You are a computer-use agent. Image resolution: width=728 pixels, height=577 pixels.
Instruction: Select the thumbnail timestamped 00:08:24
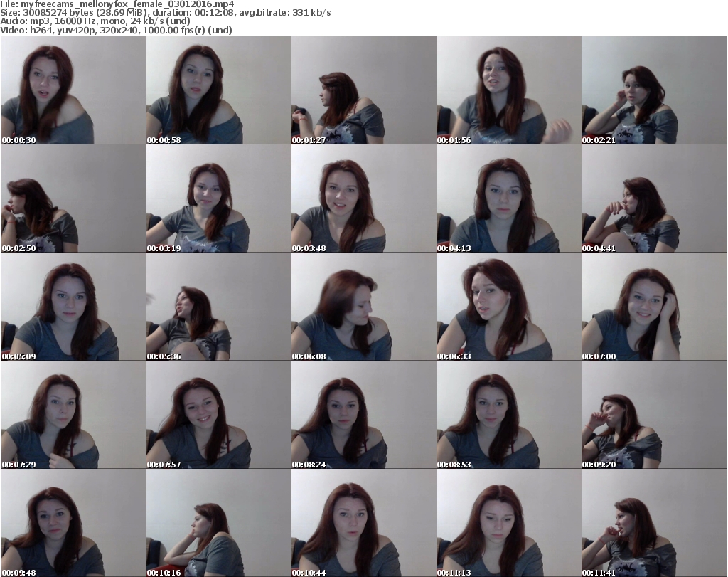point(363,415)
